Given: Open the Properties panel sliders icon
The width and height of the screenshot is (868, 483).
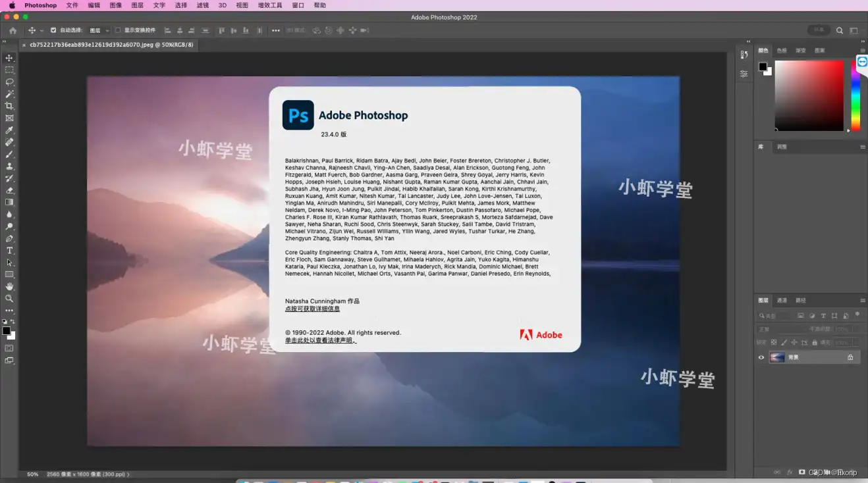Looking at the screenshot, I should pos(744,74).
